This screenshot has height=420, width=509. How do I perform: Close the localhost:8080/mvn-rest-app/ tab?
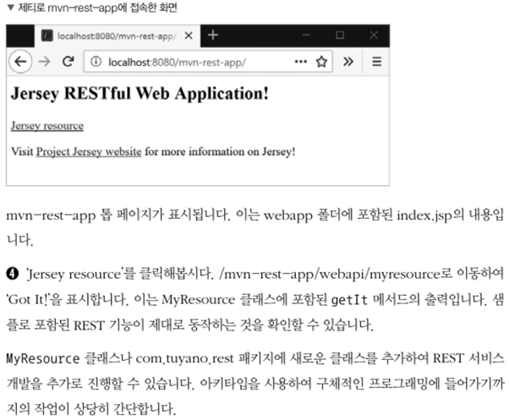coord(189,35)
